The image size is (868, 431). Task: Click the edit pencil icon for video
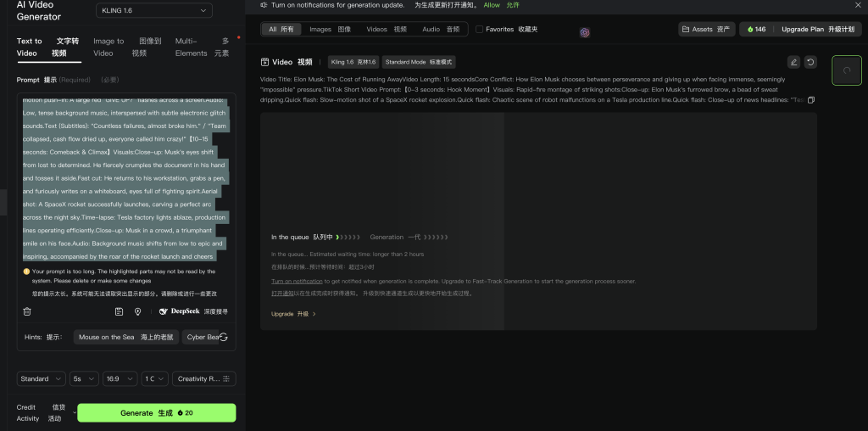(793, 62)
